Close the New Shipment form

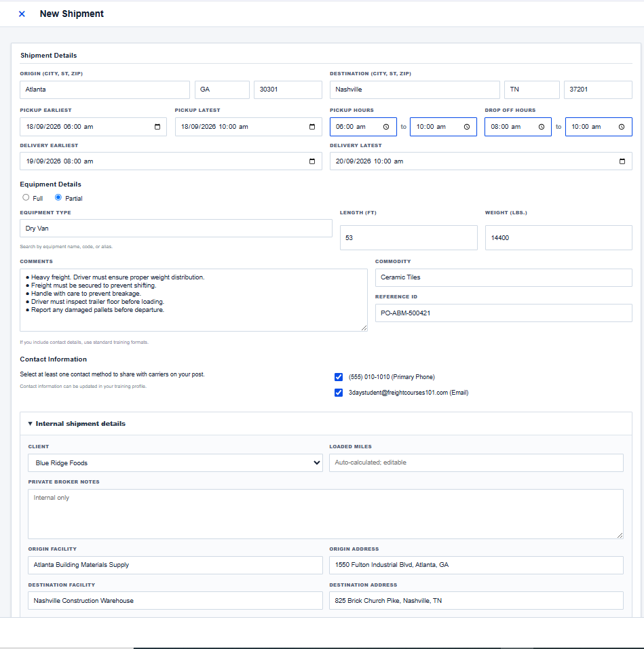[22, 14]
